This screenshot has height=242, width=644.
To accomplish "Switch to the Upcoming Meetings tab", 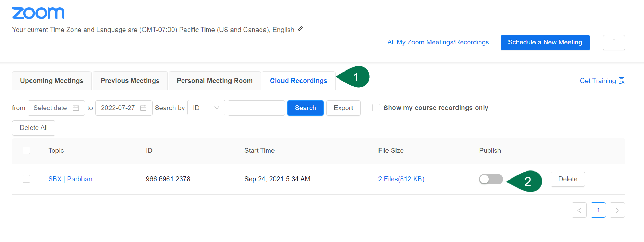I will click(52, 81).
